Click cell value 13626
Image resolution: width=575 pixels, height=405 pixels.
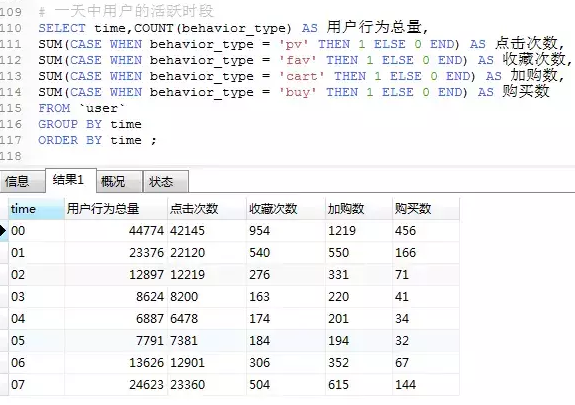tap(146, 363)
